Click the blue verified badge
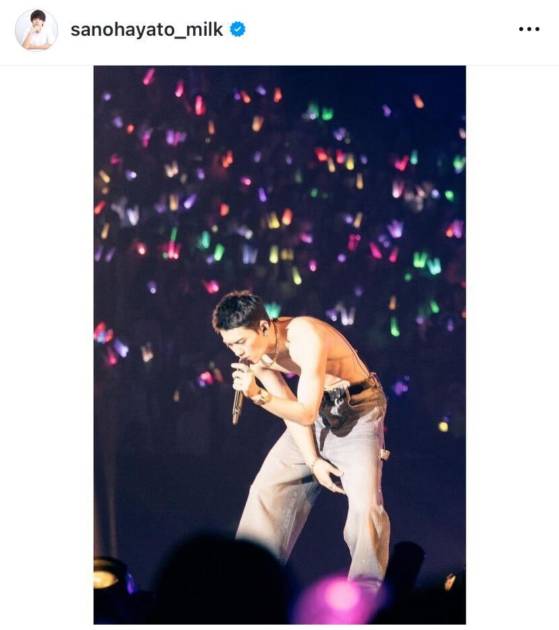The width and height of the screenshot is (559, 630). (x=238, y=29)
